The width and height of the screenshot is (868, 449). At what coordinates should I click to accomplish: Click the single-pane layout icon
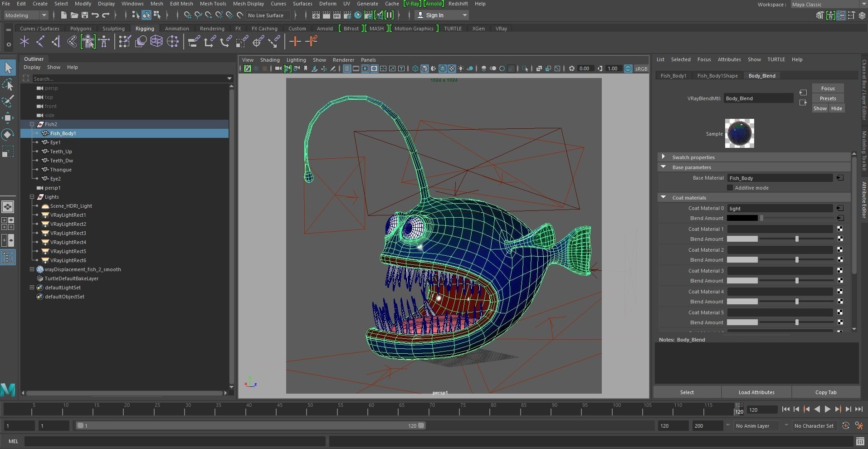pyautogui.click(x=8, y=207)
